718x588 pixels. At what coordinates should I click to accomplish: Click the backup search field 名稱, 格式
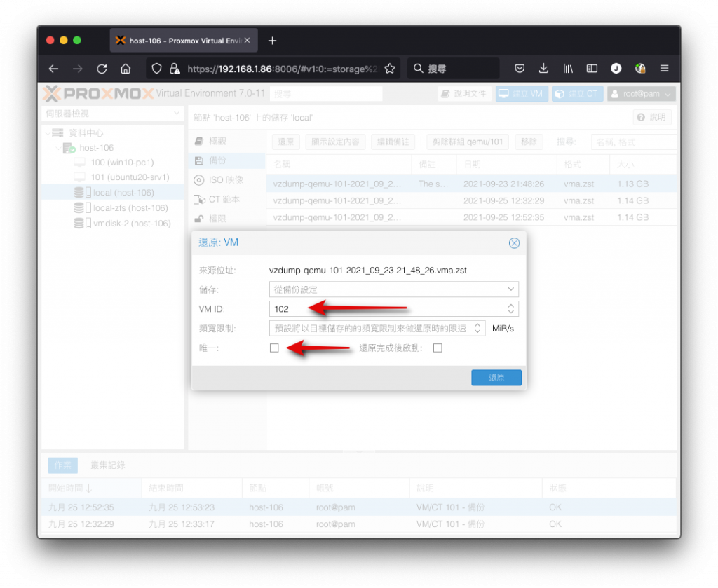tap(634, 142)
